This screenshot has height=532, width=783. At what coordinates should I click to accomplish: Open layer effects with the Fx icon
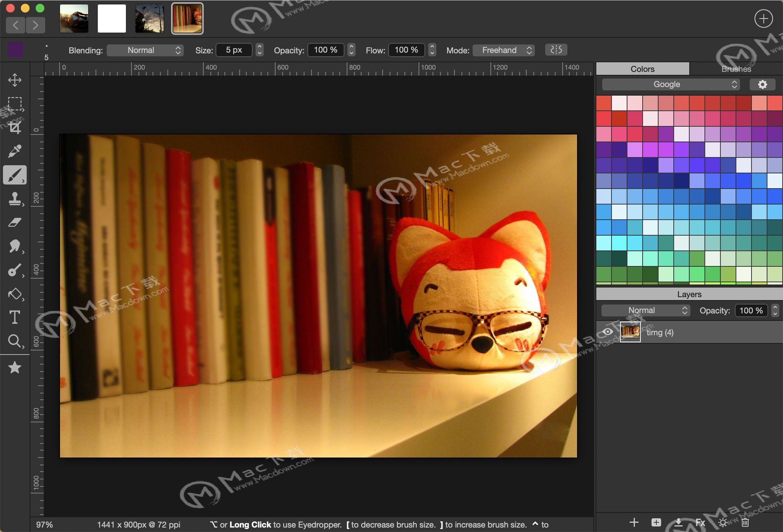[700, 522]
